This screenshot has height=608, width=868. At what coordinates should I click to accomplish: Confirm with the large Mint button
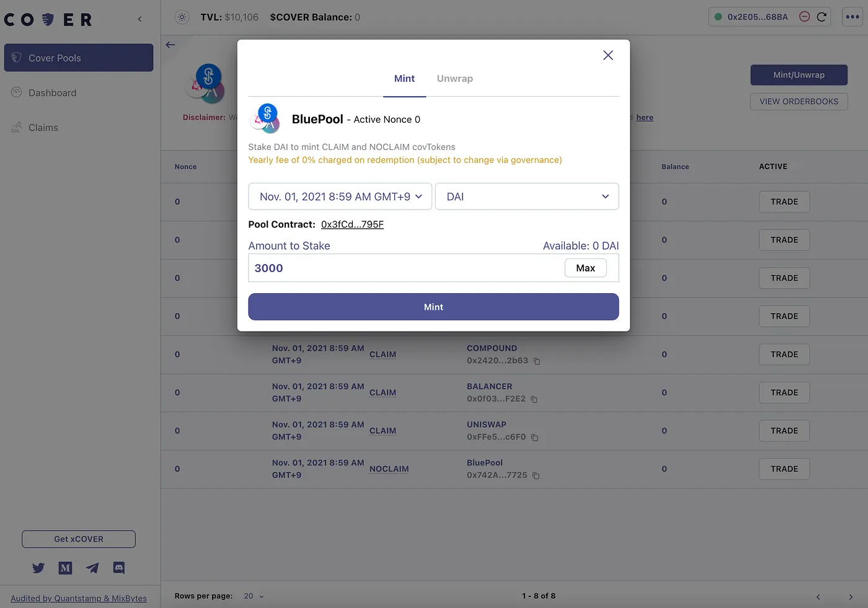433,307
